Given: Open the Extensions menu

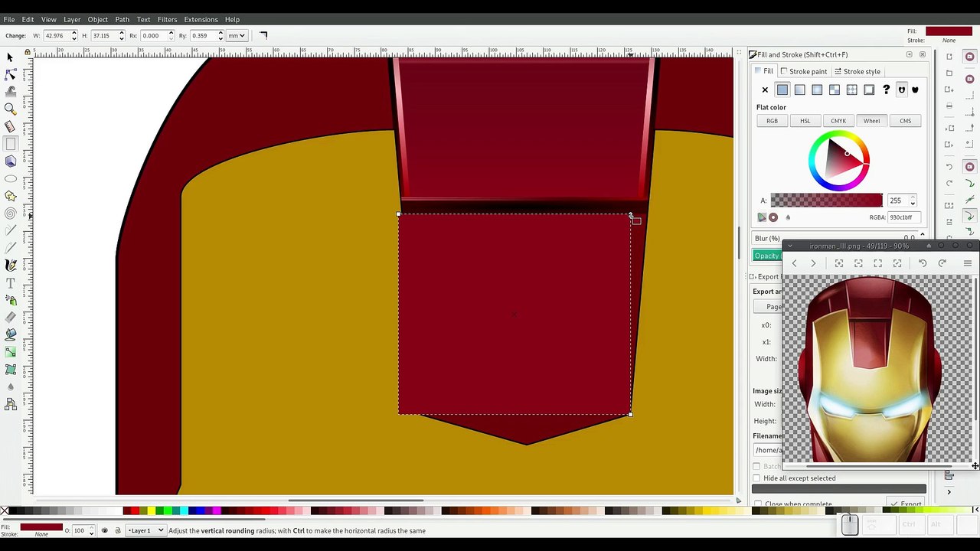Looking at the screenshot, I should (201, 19).
